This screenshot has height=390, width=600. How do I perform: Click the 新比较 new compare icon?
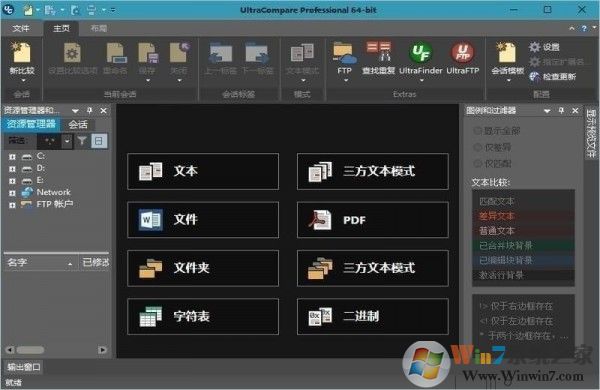click(22, 53)
